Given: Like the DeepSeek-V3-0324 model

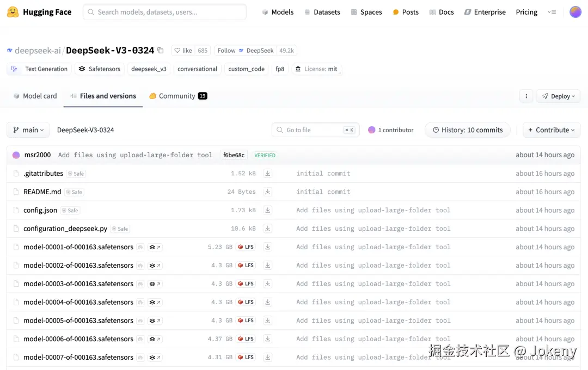Looking at the screenshot, I should point(183,50).
